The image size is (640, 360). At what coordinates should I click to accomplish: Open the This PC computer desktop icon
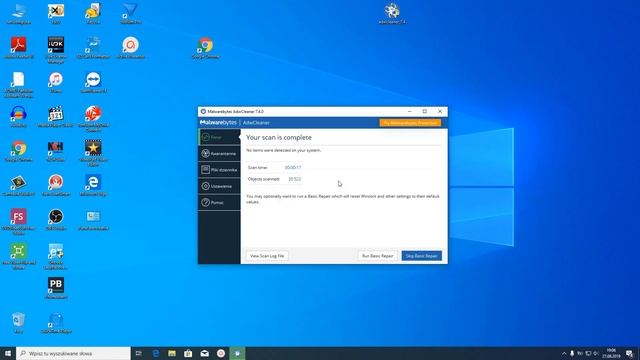(18, 13)
